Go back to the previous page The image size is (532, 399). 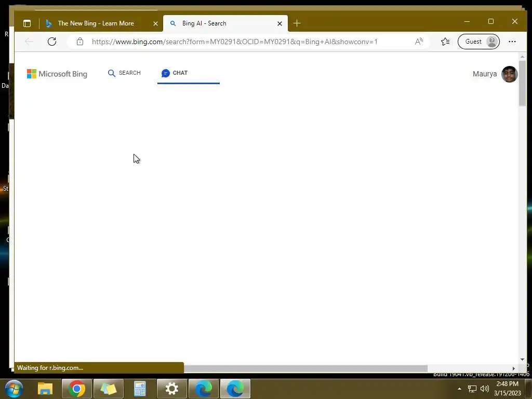pyautogui.click(x=29, y=42)
